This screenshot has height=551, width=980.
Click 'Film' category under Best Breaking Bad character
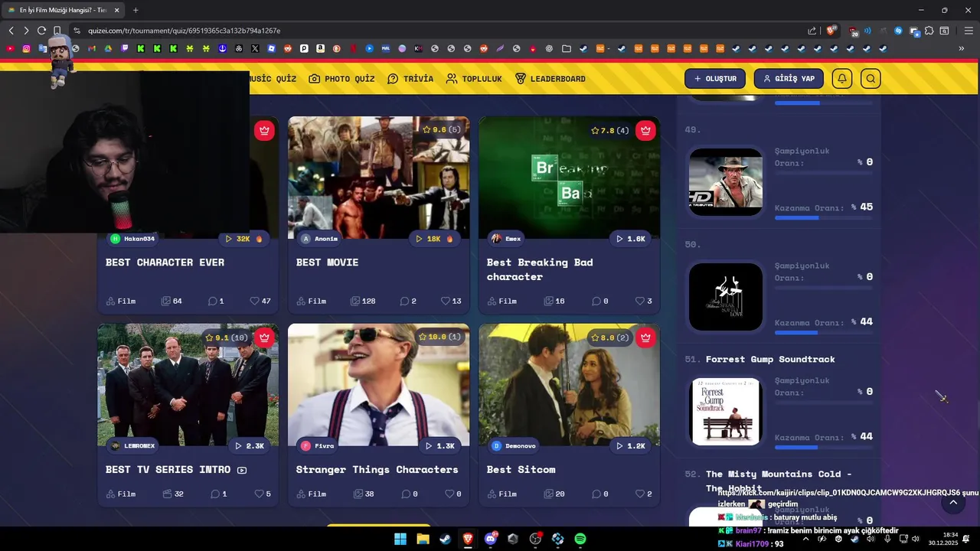pyautogui.click(x=501, y=301)
